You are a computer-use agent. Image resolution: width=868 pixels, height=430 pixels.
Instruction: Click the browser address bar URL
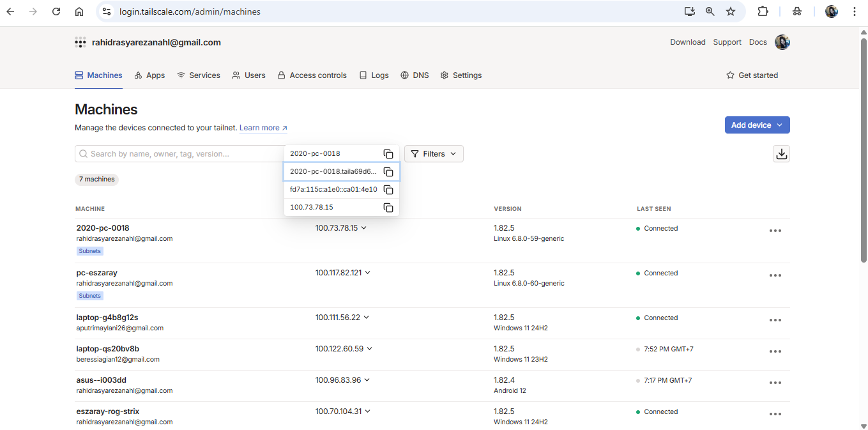tap(190, 12)
